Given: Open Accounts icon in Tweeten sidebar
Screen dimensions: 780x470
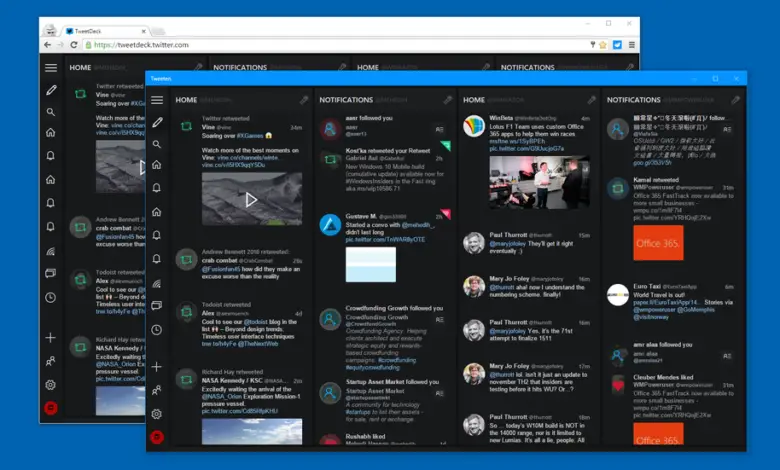Looking at the screenshot, I should (157, 390).
